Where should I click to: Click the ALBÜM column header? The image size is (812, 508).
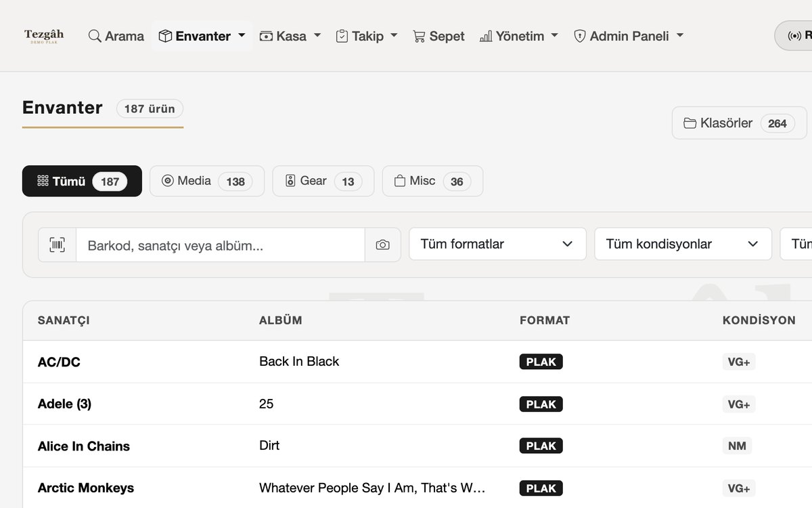tap(281, 320)
